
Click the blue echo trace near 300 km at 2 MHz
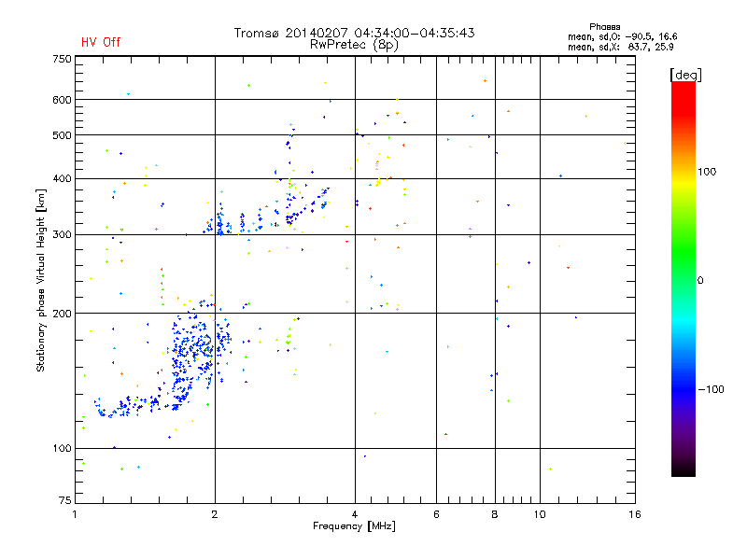click(221, 224)
